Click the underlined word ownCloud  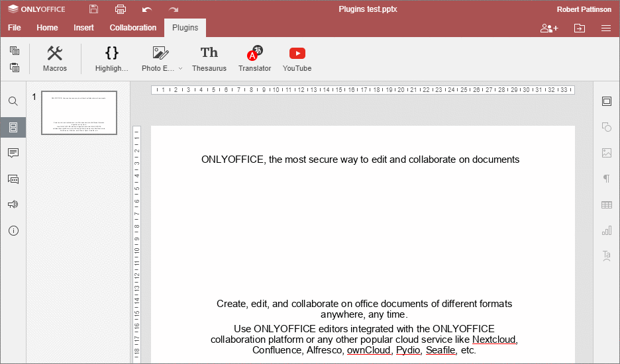coord(369,350)
